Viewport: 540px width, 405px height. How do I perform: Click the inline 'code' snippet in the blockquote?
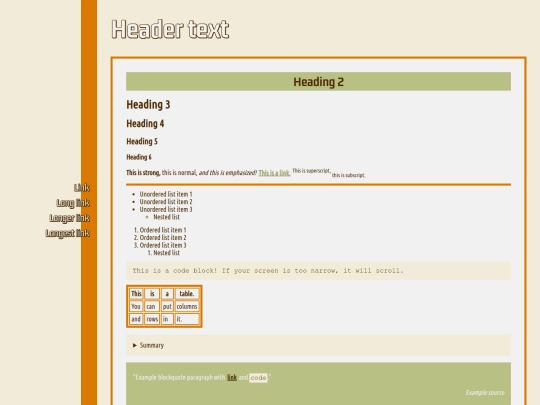click(x=258, y=378)
